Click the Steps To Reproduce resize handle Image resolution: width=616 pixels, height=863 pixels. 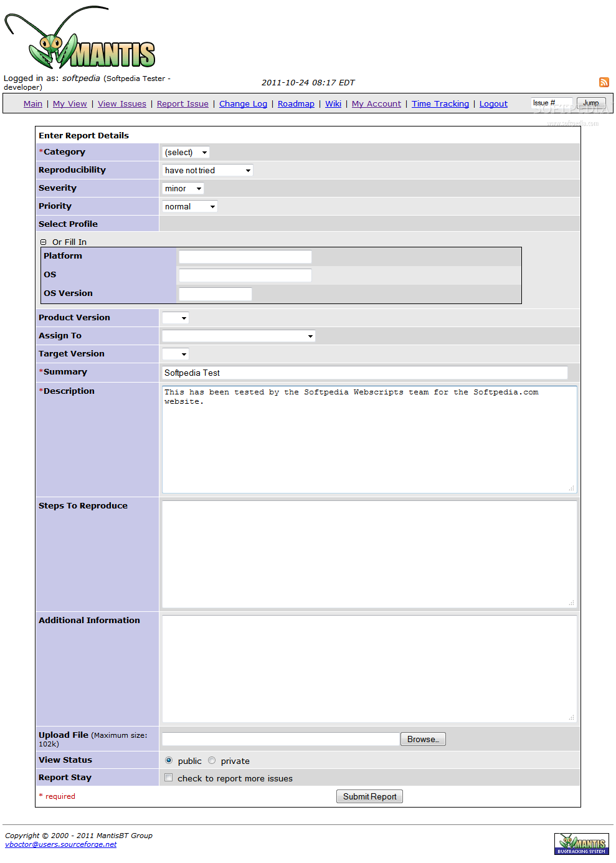tap(572, 603)
